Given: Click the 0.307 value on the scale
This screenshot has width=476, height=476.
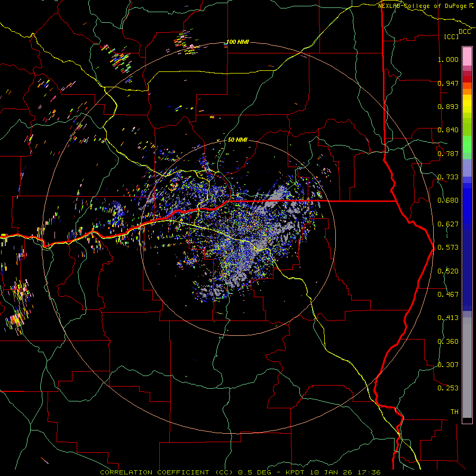Looking at the screenshot, I should point(448,365).
